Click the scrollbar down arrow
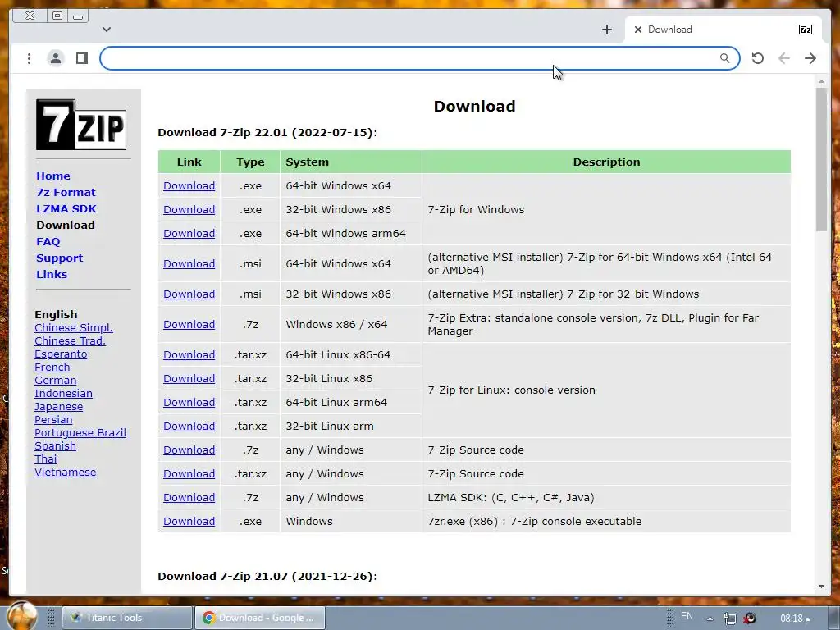The image size is (840, 630). [821, 587]
